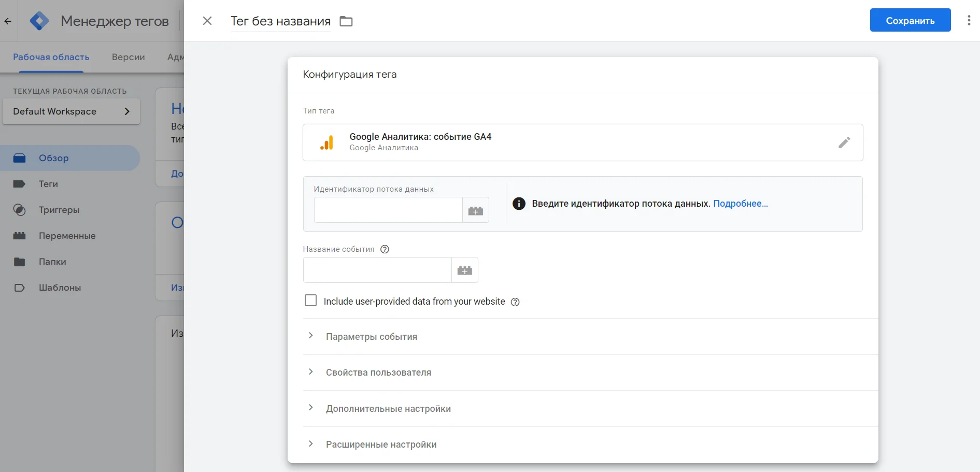Viewport: 980px width, 472px height.
Task: Click the Папки folder icon in sidebar
Action: click(19, 262)
